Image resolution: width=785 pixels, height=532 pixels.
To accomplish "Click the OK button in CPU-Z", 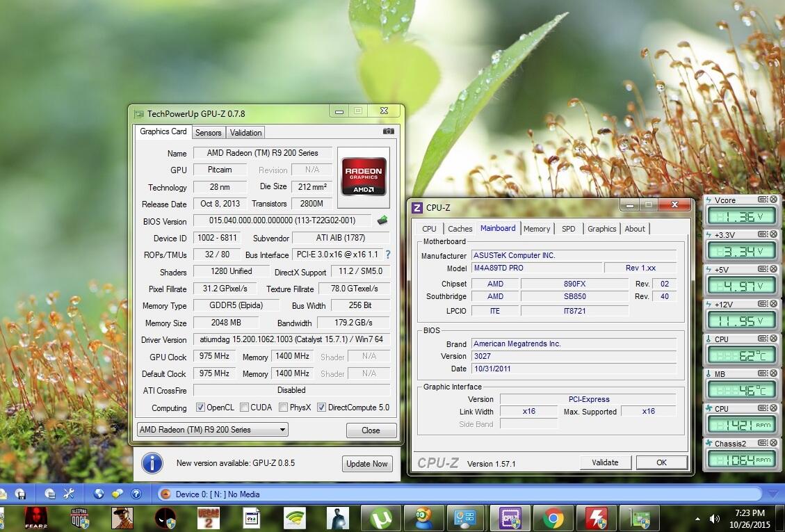I will [661, 462].
